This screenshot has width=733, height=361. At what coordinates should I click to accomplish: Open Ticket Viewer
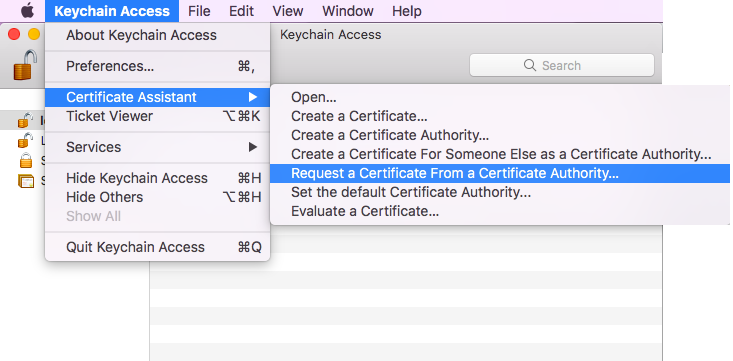[158, 116]
